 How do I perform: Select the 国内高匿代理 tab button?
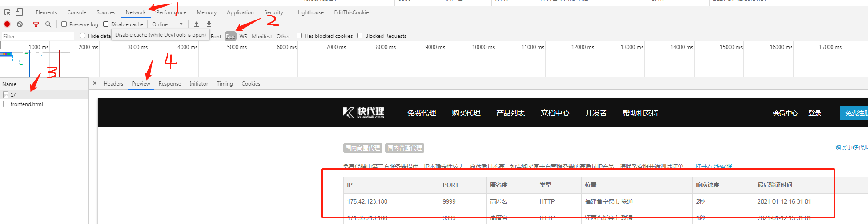point(363,148)
